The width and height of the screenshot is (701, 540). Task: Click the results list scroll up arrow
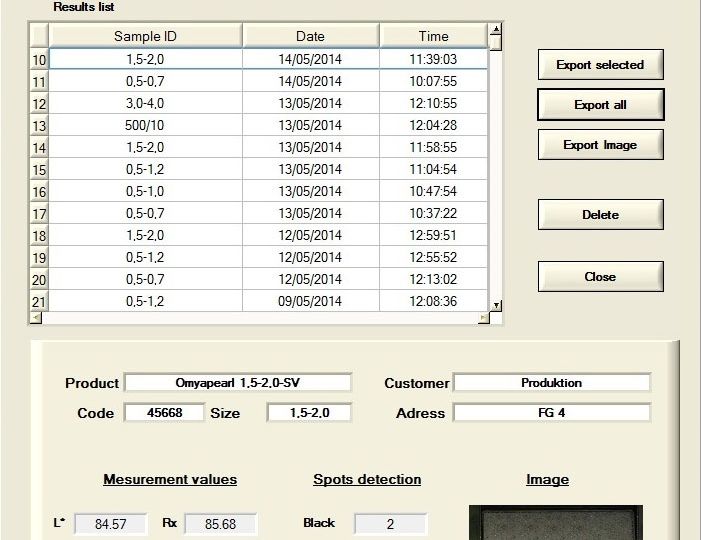[x=496, y=29]
